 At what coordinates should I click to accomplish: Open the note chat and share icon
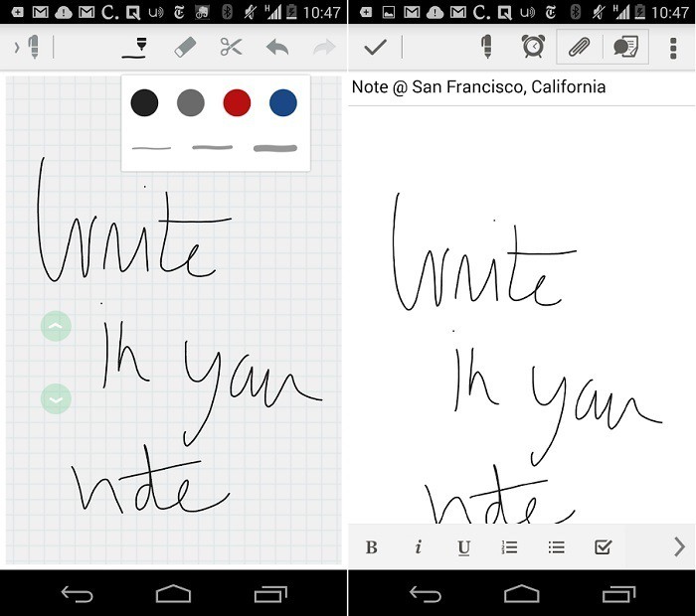625,47
